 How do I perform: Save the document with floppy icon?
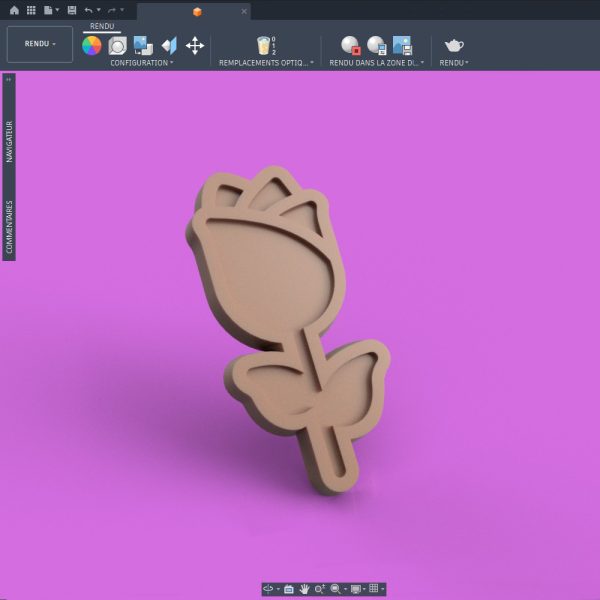[x=72, y=10]
